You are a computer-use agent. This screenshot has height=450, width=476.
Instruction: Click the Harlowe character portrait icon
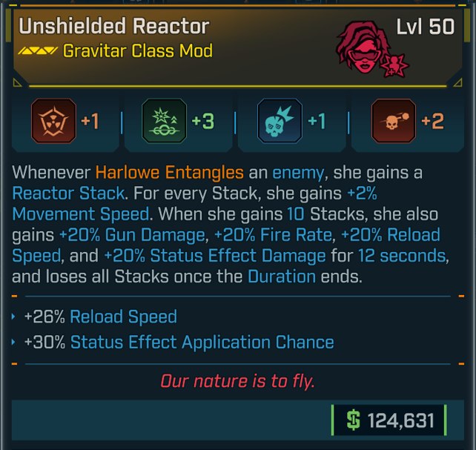[x=368, y=47]
